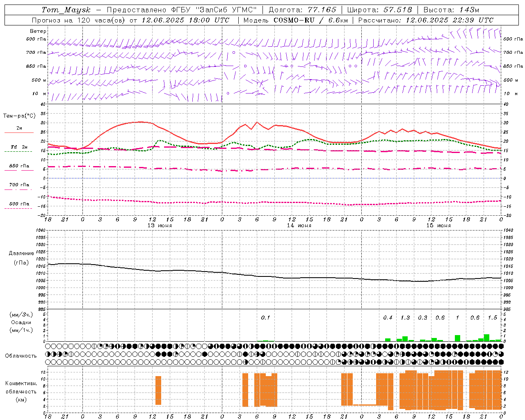Click the station name Tom_Maysk
The height and width of the screenshot is (420, 525).
click(x=66, y=10)
